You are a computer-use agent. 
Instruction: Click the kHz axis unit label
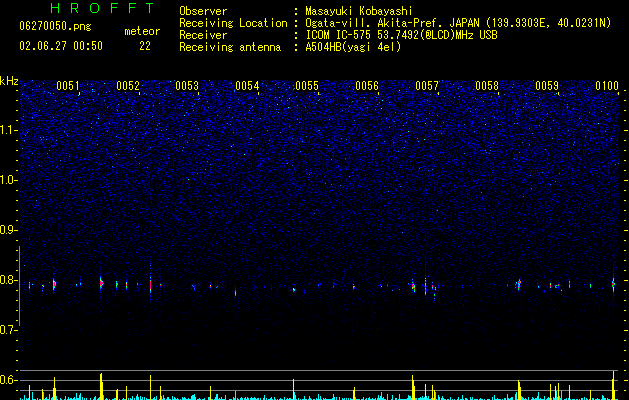9,81
